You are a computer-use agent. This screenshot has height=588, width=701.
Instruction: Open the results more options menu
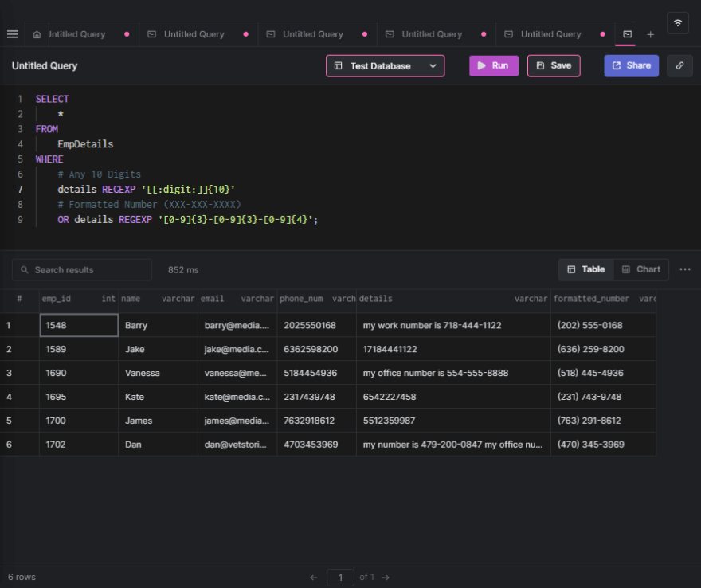click(685, 269)
